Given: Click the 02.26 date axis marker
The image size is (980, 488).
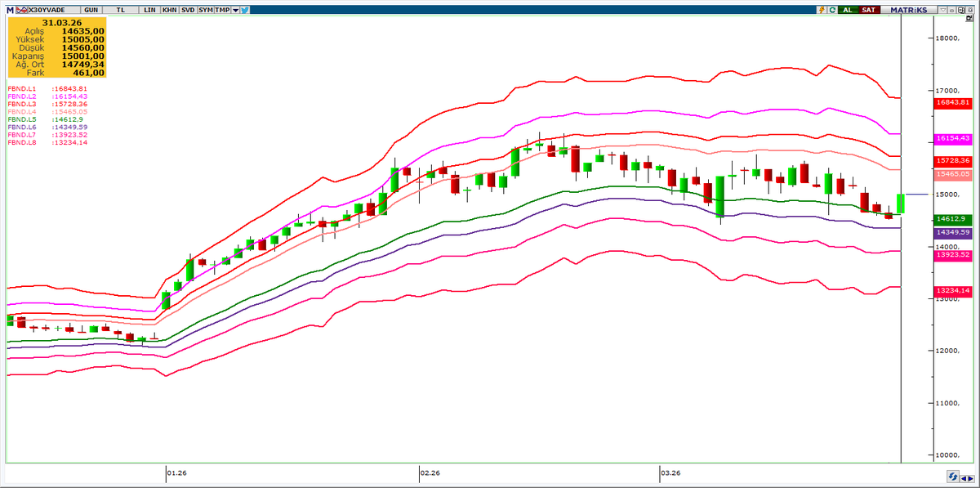Looking at the screenshot, I should pyautogui.click(x=430, y=472).
